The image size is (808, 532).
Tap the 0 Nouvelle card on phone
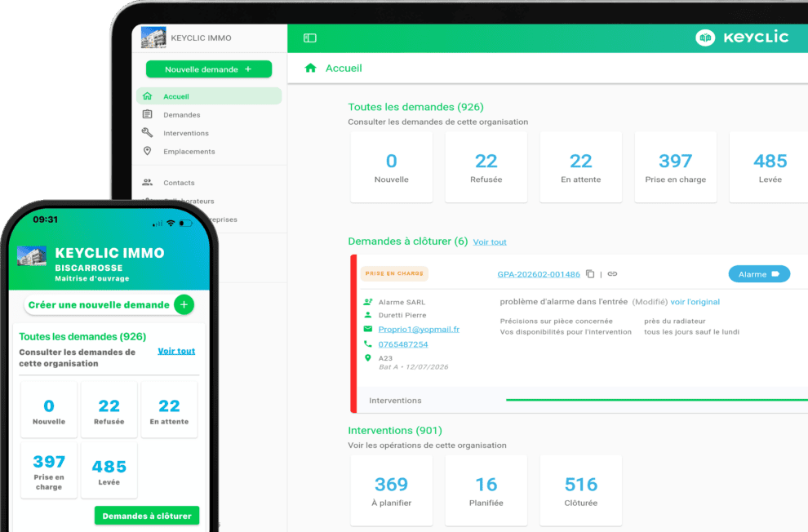click(49, 410)
